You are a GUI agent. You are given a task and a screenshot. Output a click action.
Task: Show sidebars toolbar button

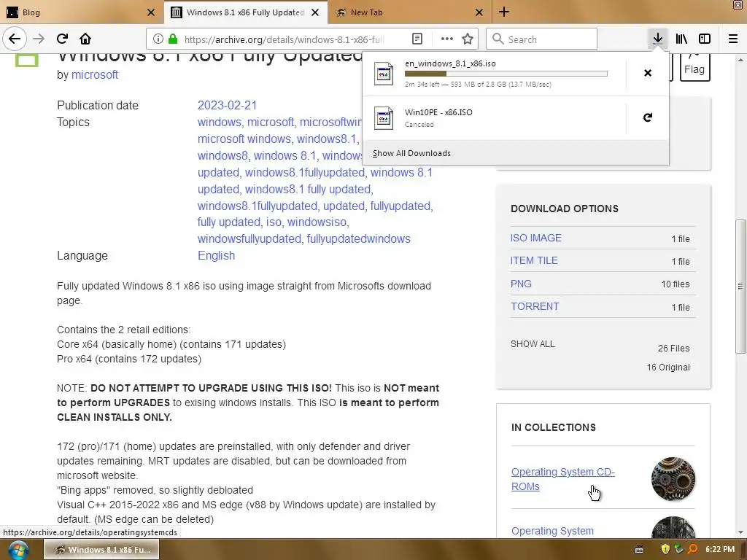(x=705, y=39)
